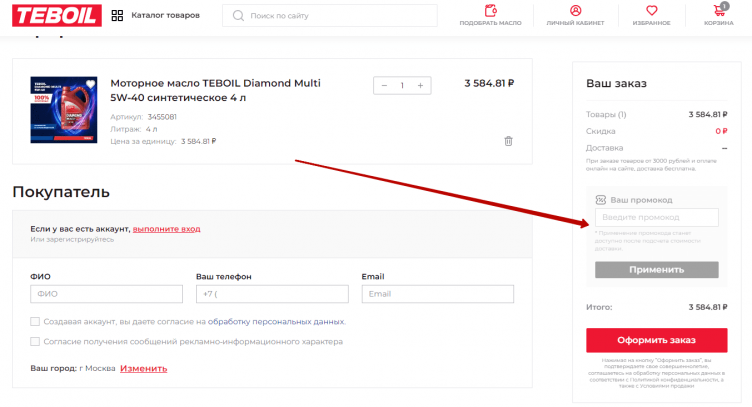
Task: Decrease product quantity with minus button
Action: [384, 86]
